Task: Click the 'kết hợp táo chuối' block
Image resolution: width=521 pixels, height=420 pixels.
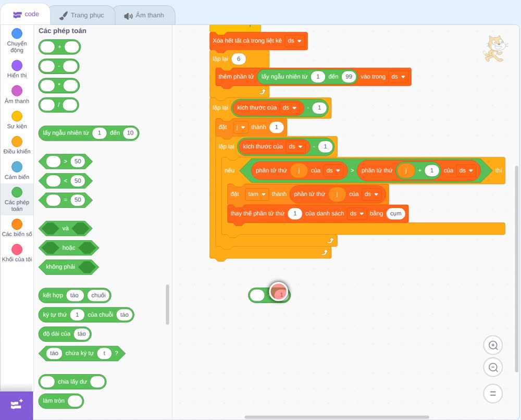Action: [75, 295]
